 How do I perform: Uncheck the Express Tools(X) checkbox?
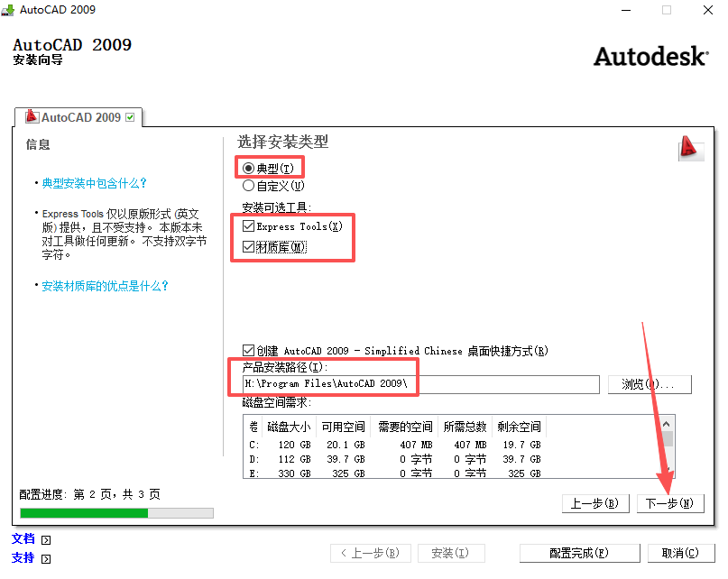(x=249, y=226)
